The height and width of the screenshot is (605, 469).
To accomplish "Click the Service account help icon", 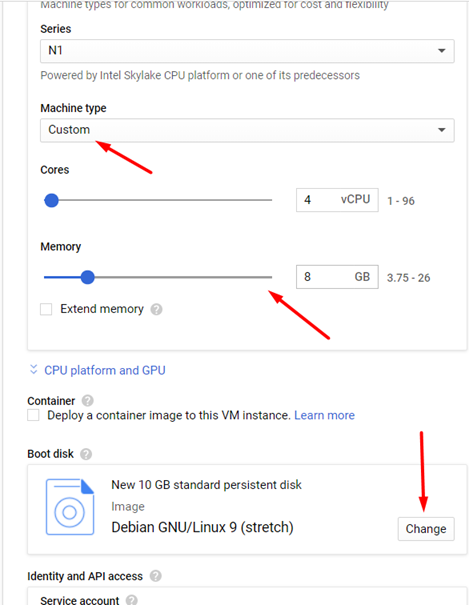I will (x=132, y=600).
